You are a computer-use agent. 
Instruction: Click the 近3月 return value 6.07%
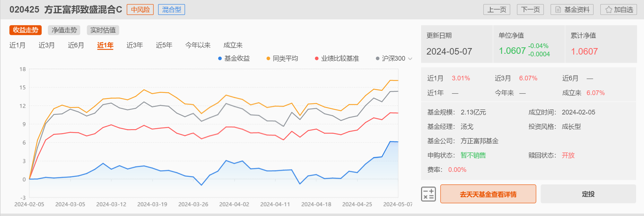tap(528, 78)
